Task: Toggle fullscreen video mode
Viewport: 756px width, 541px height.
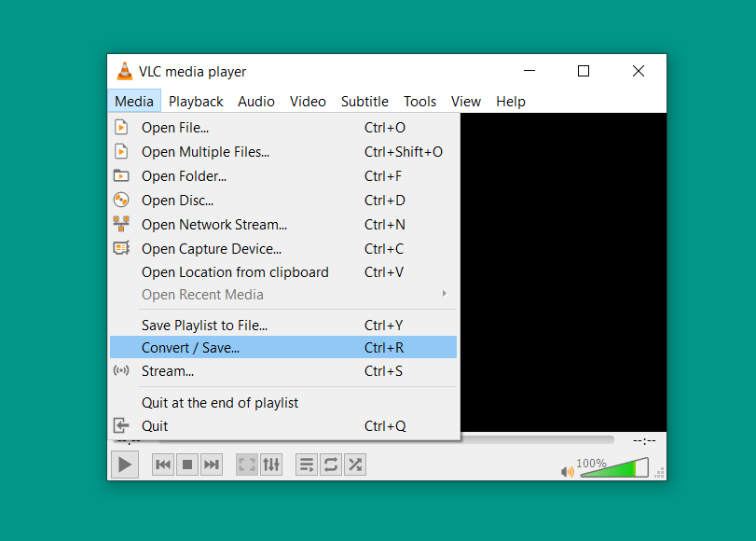Action: click(x=247, y=465)
